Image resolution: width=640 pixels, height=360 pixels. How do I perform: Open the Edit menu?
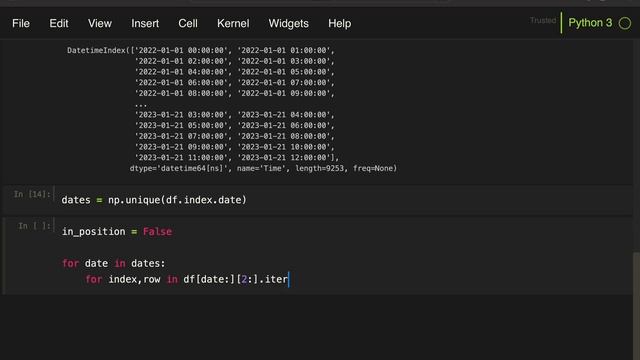tap(59, 24)
